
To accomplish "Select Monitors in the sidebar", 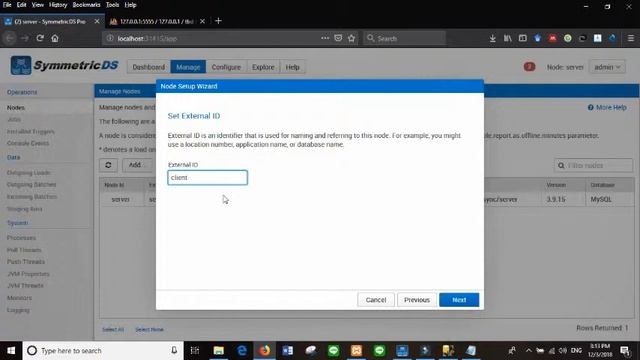I will click(19, 298).
